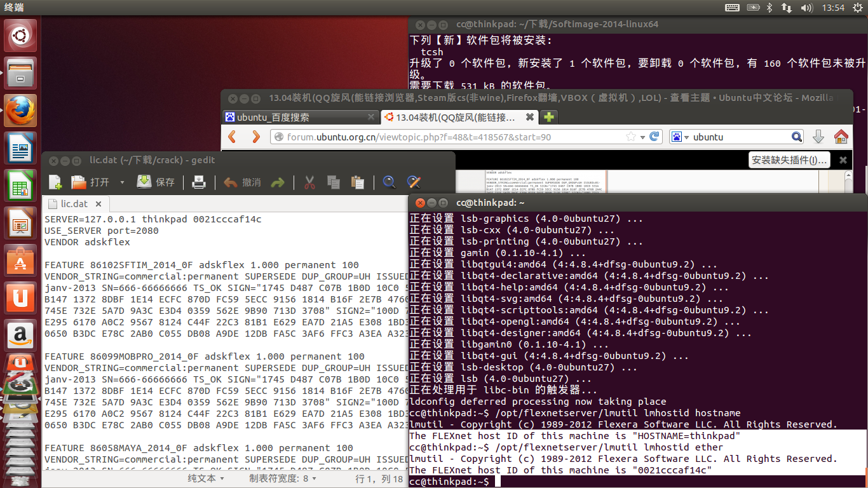Screen dimensions: 868x488
Task: Click FEATURE 86102SFTIM_2014_0F line in gedit
Action: coord(201,265)
